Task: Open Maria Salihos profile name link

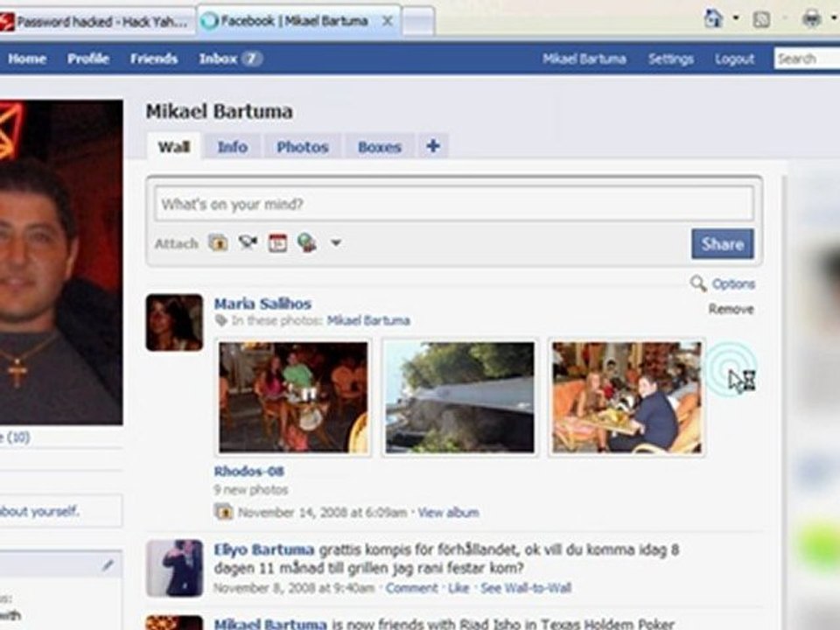Action: [x=262, y=304]
